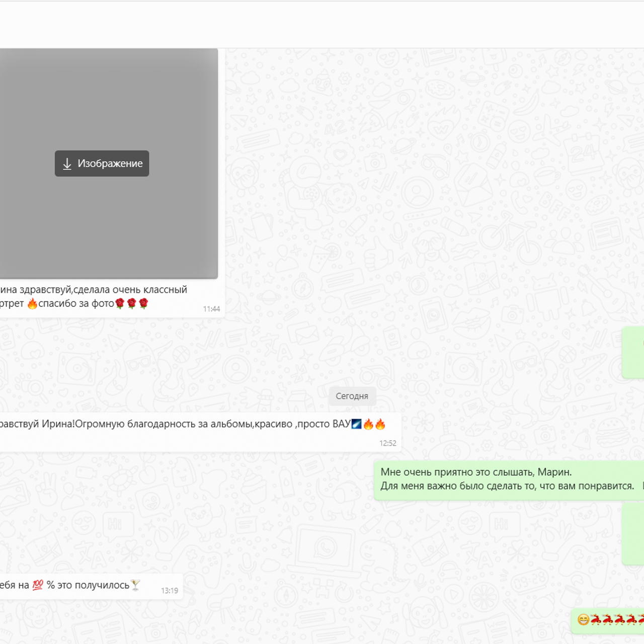Click the red 100 emoji
This screenshot has width=644, height=644.
pos(38,585)
